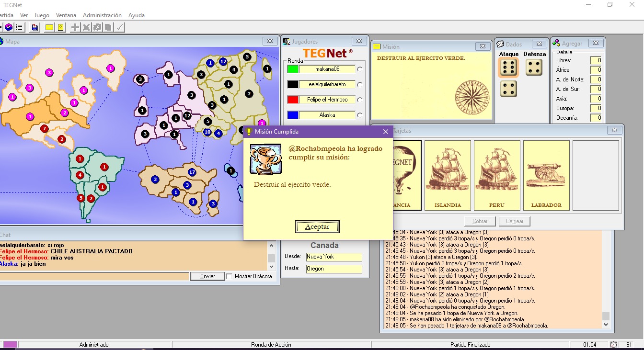The height and width of the screenshot is (350, 644).
Task: Click the dice icon in Dados title
Action: tap(500, 44)
